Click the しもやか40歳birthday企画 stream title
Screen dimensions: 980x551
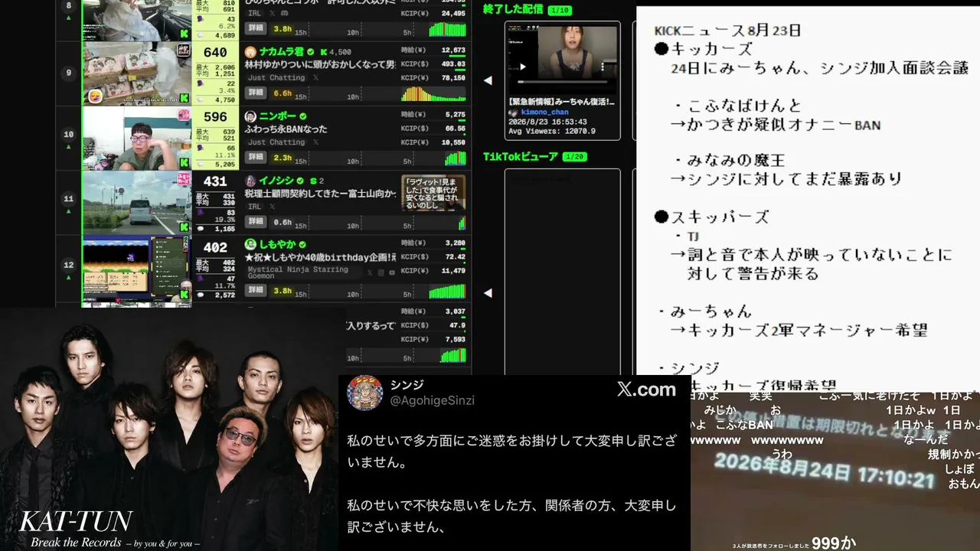click(320, 258)
